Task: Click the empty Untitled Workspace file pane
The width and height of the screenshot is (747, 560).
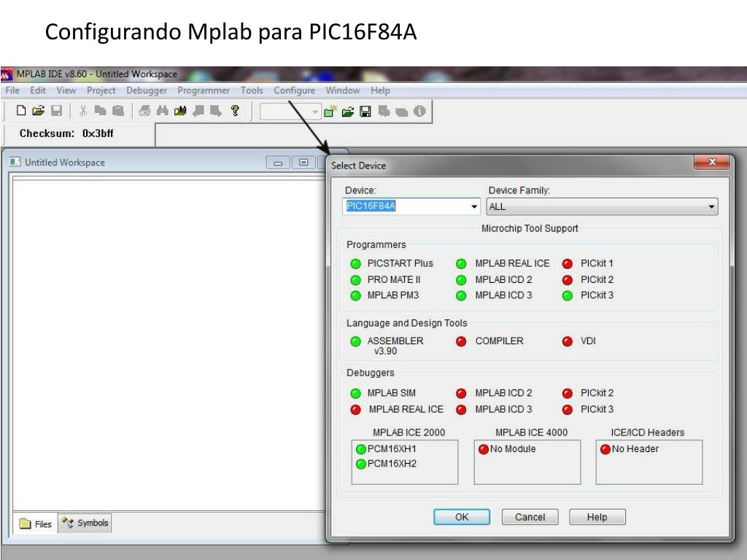Action: [169, 345]
